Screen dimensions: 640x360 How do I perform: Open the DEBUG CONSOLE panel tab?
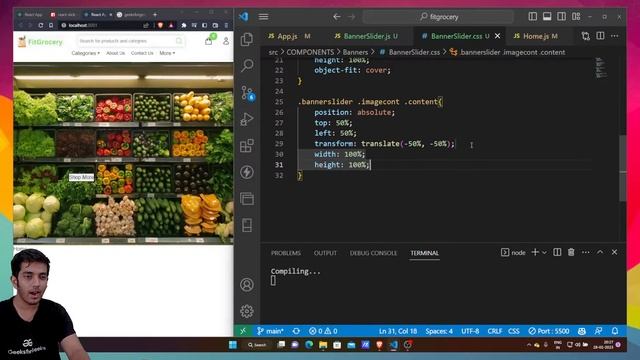[x=373, y=253]
